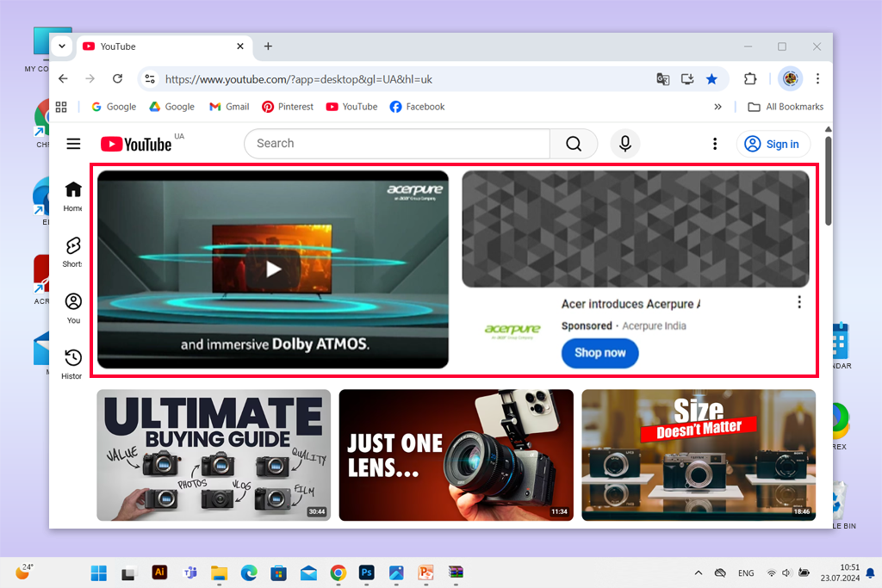Open a new tab with the plus button
882x588 pixels.
[x=268, y=46]
